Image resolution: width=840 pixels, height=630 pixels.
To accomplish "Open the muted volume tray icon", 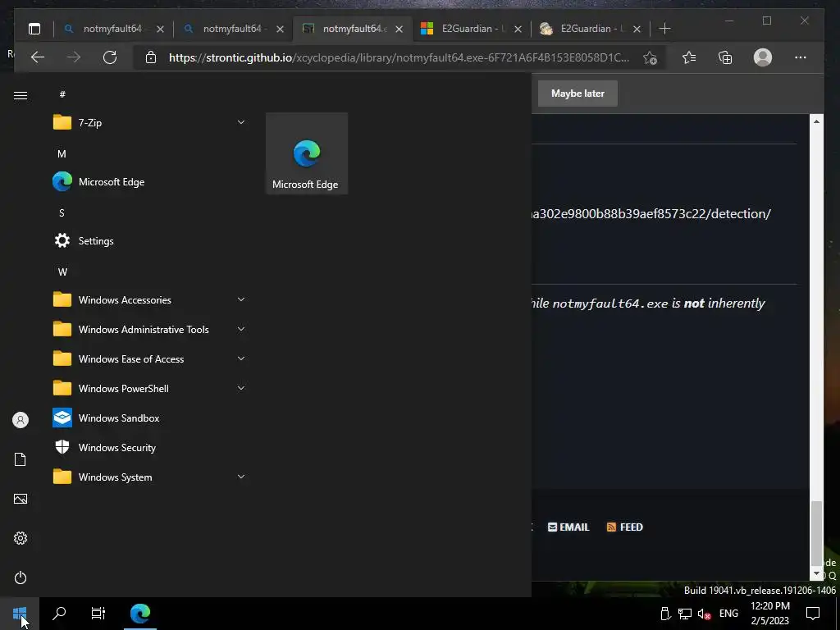I will coord(705,614).
